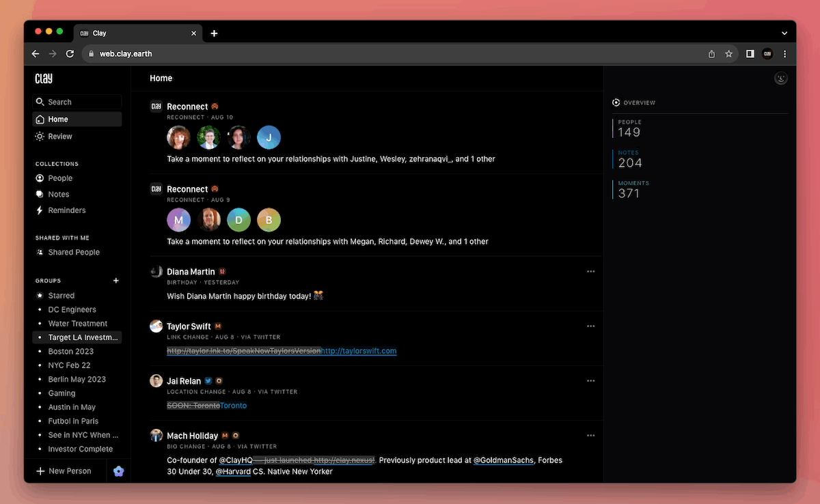This screenshot has height=504, width=820.
Task: Click the D avatar in Aug 9 Reconnect
Action: (x=238, y=220)
